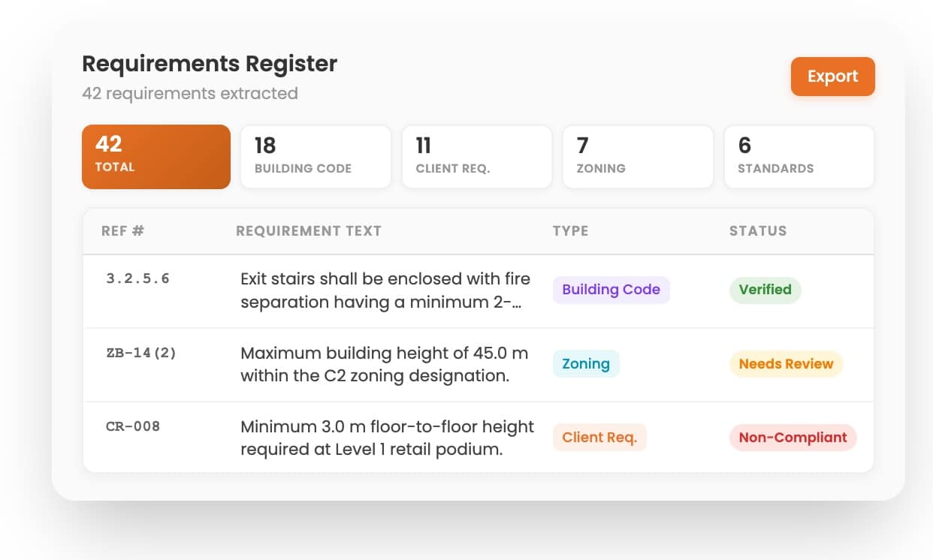The height and width of the screenshot is (560, 933).
Task: Sort by the Type column header
Action: (x=571, y=231)
